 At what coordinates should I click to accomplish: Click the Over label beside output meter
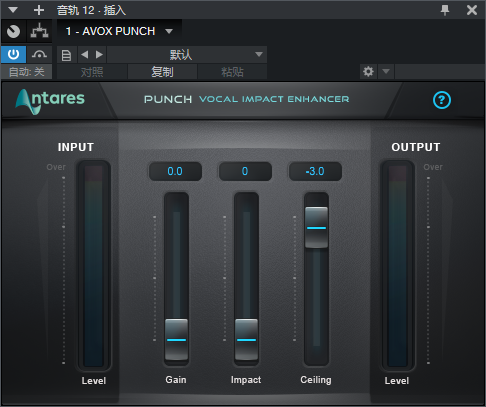pyautogui.click(x=433, y=167)
